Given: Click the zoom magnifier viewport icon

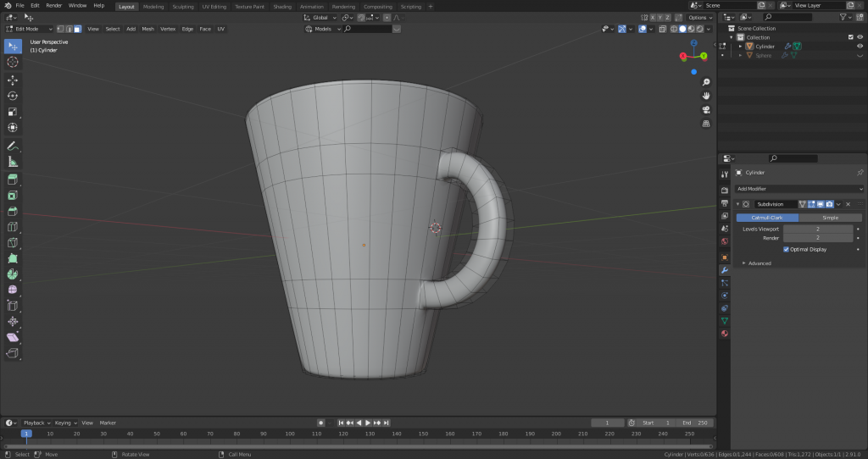Looking at the screenshot, I should pos(705,82).
